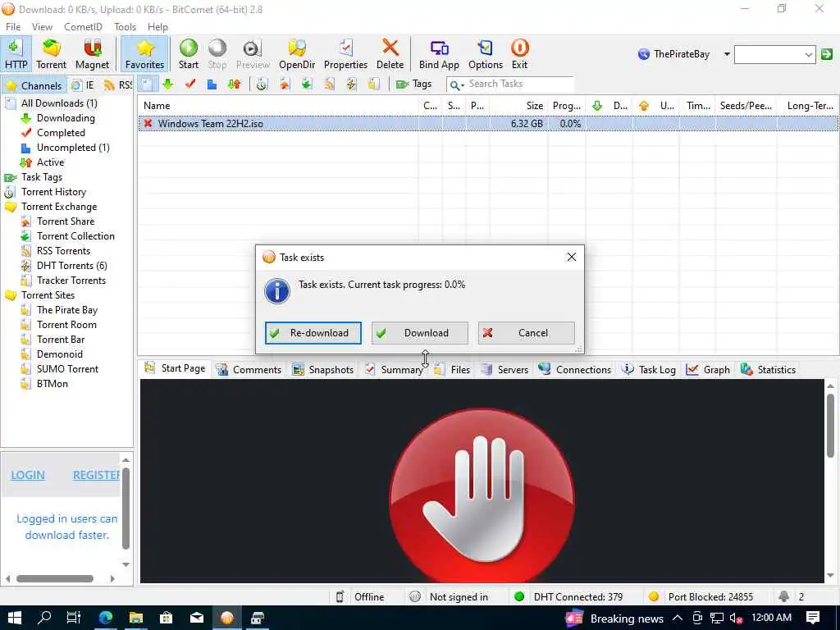Image resolution: width=840 pixels, height=630 pixels.
Task: Start the selected task with Start icon
Action: pyautogui.click(x=189, y=53)
